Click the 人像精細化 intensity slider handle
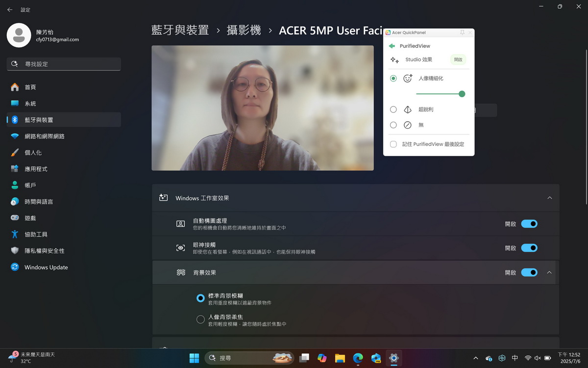588x368 pixels. pos(462,94)
